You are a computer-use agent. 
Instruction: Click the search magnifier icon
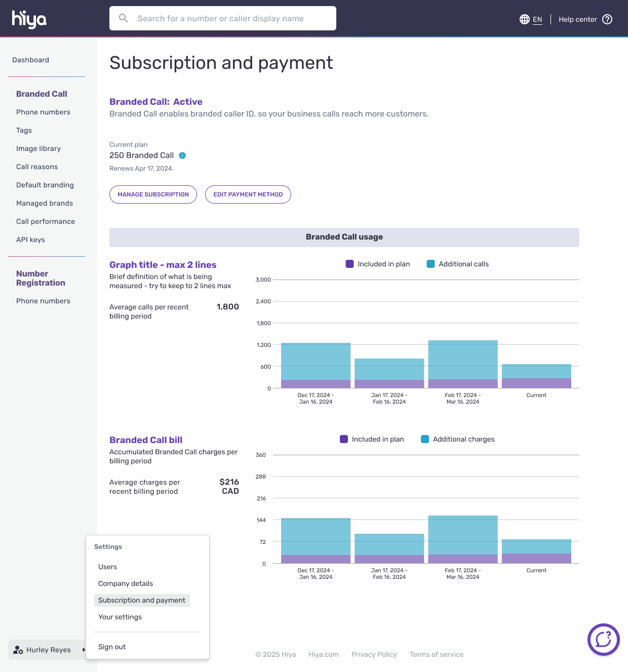pos(123,18)
